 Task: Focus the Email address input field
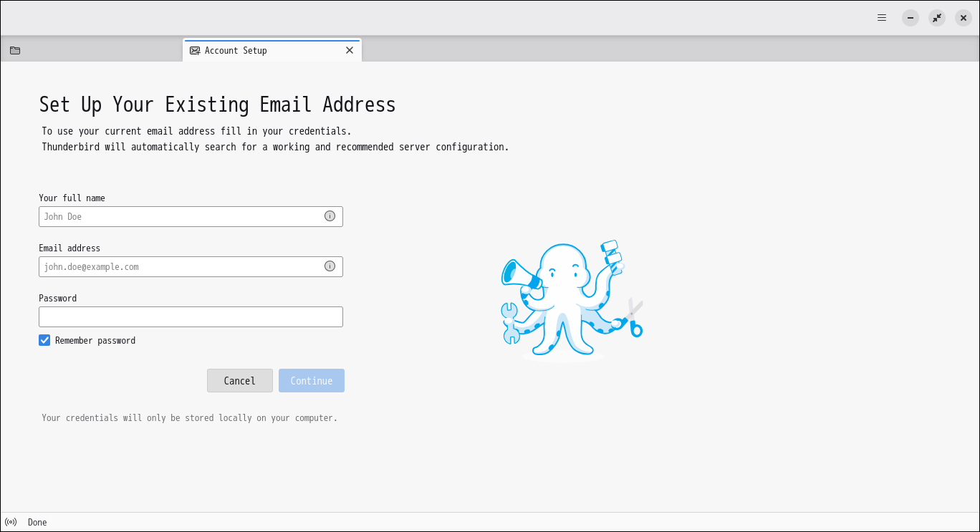click(x=191, y=266)
